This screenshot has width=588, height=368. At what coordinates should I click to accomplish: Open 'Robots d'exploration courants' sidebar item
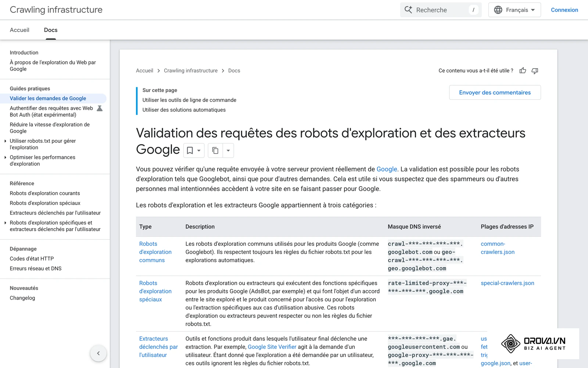pos(45,193)
